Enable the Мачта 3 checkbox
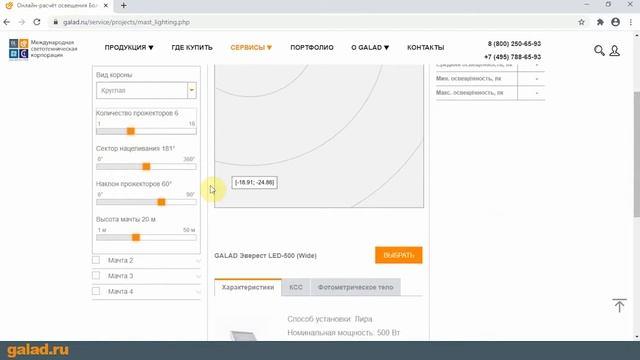Screen dimensions: 640x360 96,276
